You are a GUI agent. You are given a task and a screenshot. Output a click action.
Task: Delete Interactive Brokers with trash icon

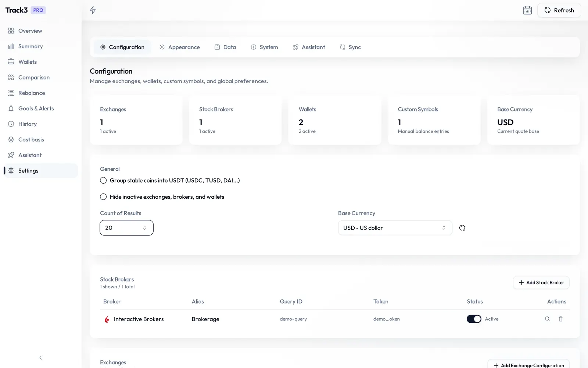tap(560, 319)
